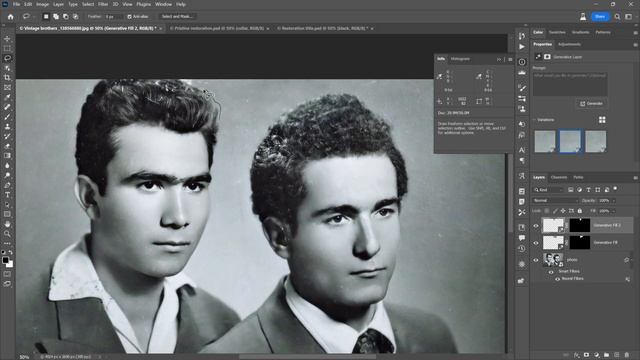
Task: Open the variations grid view icon
Action: coord(602,120)
